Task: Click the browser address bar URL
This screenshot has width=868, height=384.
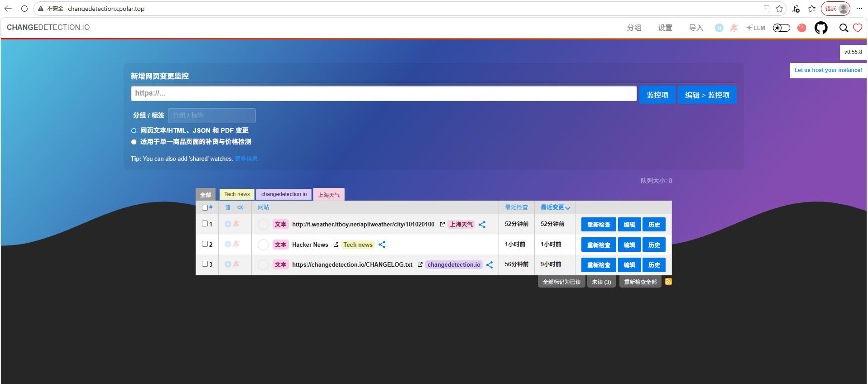Action: point(106,9)
